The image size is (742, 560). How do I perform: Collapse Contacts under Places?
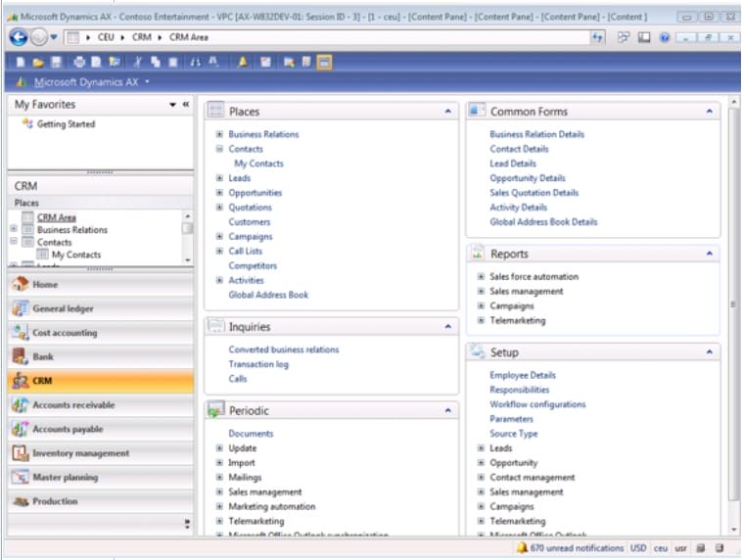pyautogui.click(x=219, y=149)
